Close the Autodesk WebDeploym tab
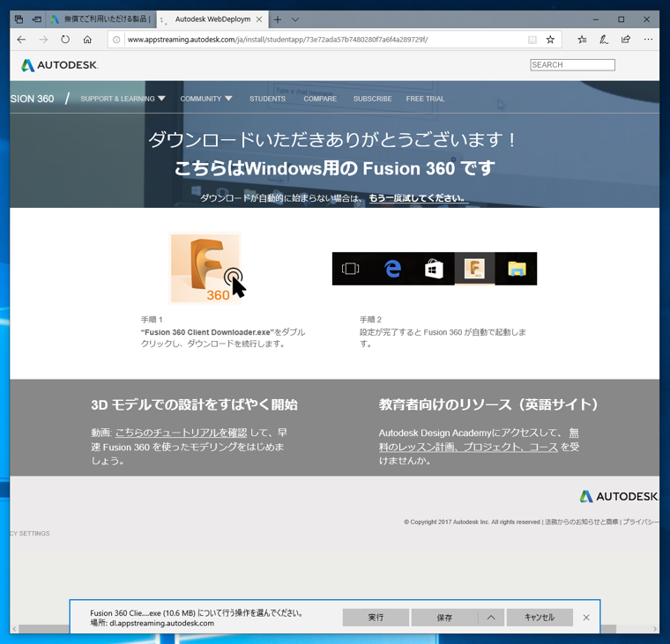The image size is (670, 644). (x=259, y=19)
